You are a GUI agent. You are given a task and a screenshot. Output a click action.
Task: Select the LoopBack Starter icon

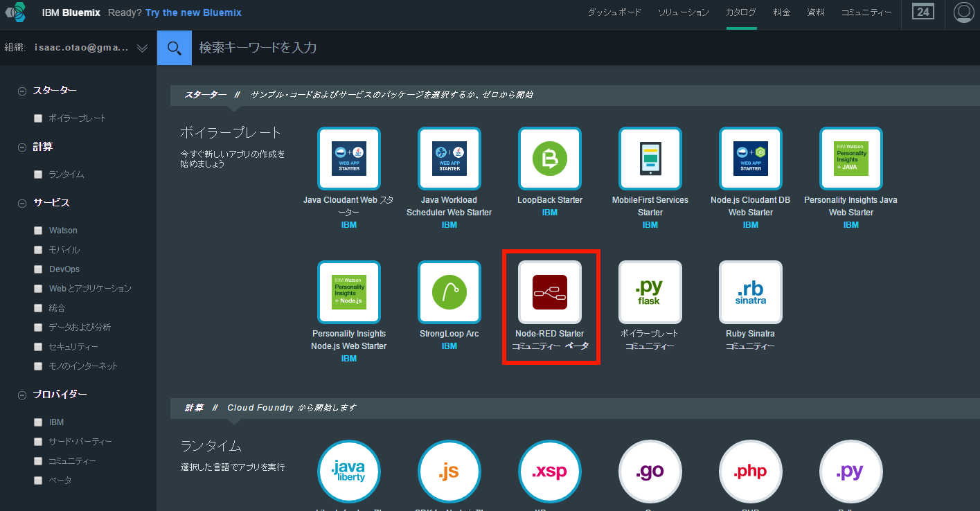coord(550,159)
